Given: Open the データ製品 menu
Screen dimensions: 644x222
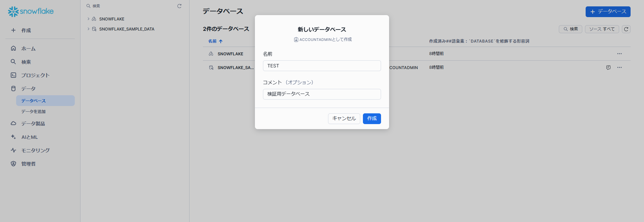Looking at the screenshot, I should click(x=33, y=123).
